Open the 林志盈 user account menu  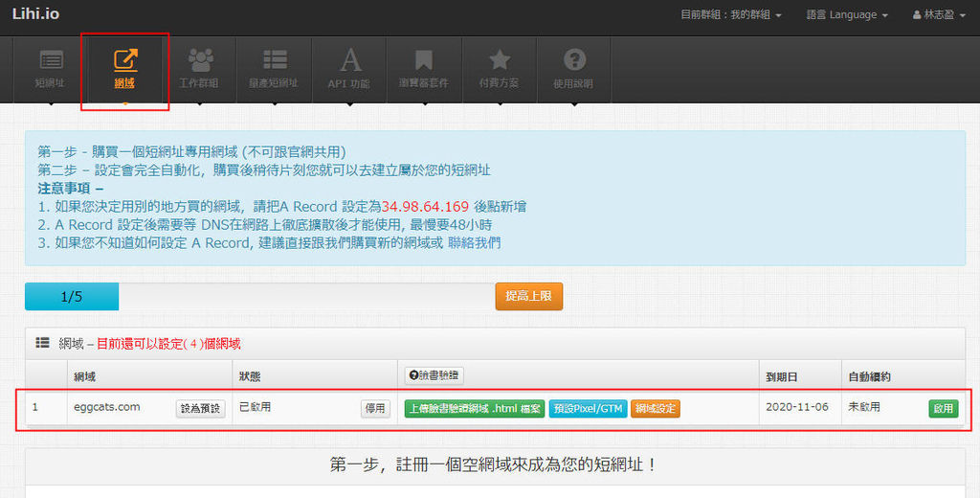(x=939, y=14)
